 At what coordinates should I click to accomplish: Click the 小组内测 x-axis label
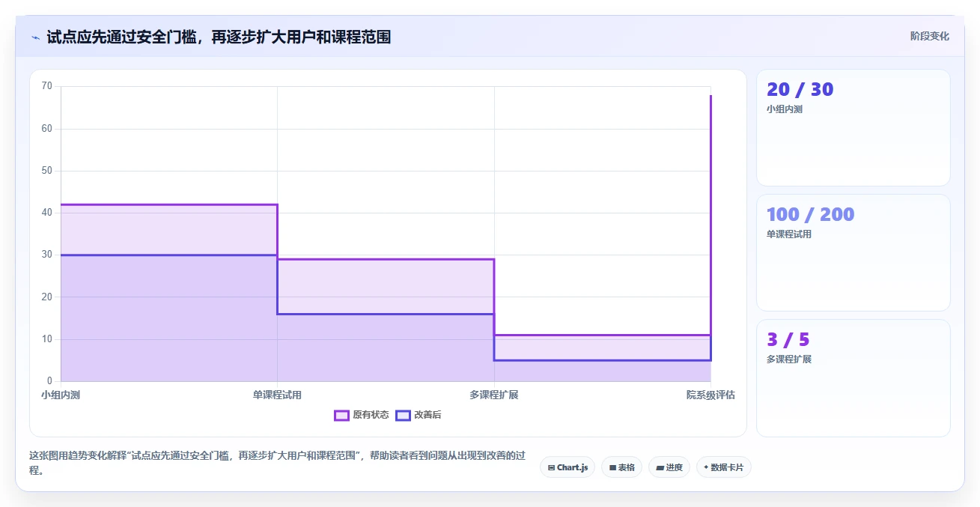(x=61, y=395)
